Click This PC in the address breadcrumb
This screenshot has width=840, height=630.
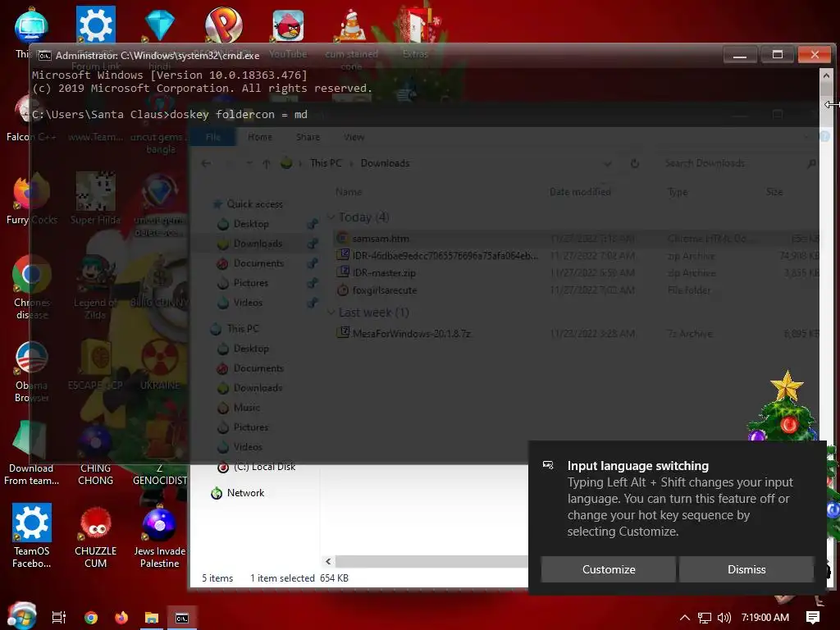(326, 163)
